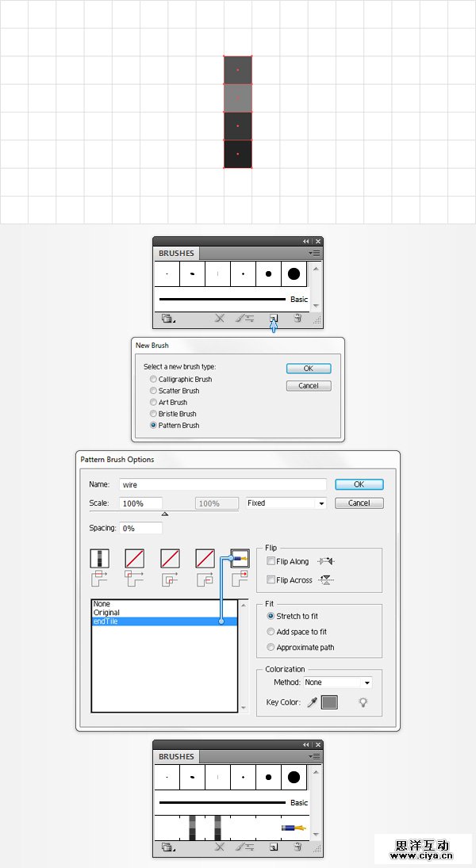
Task: Choose the Add space to fit option
Action: coord(271,632)
